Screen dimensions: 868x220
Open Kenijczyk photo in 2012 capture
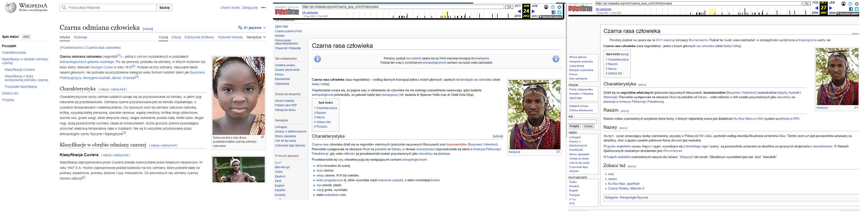[x=534, y=114]
